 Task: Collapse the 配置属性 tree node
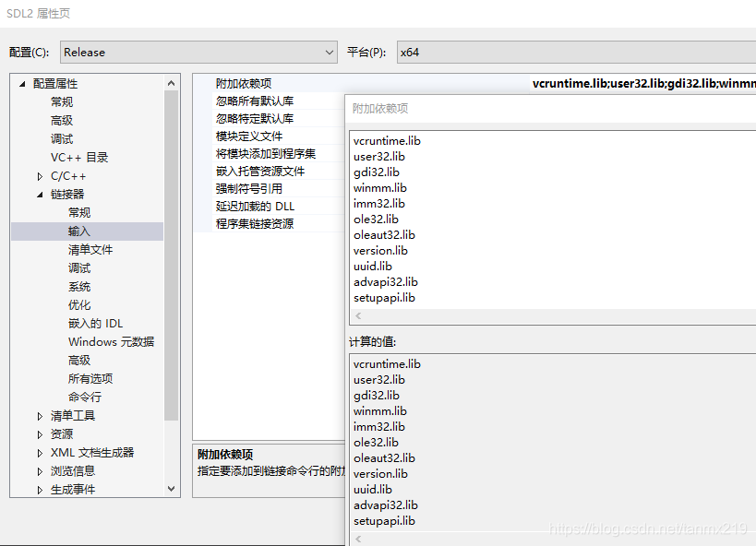pyautogui.click(x=22, y=84)
